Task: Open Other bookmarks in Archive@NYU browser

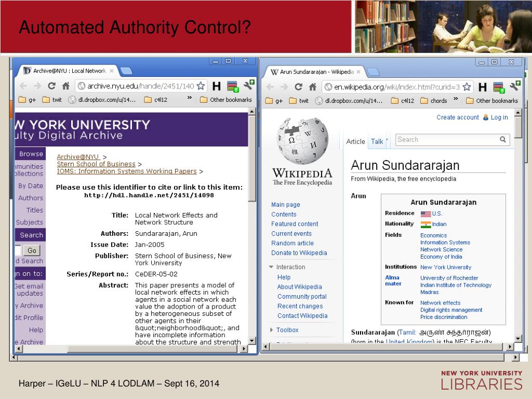Action: click(x=226, y=100)
